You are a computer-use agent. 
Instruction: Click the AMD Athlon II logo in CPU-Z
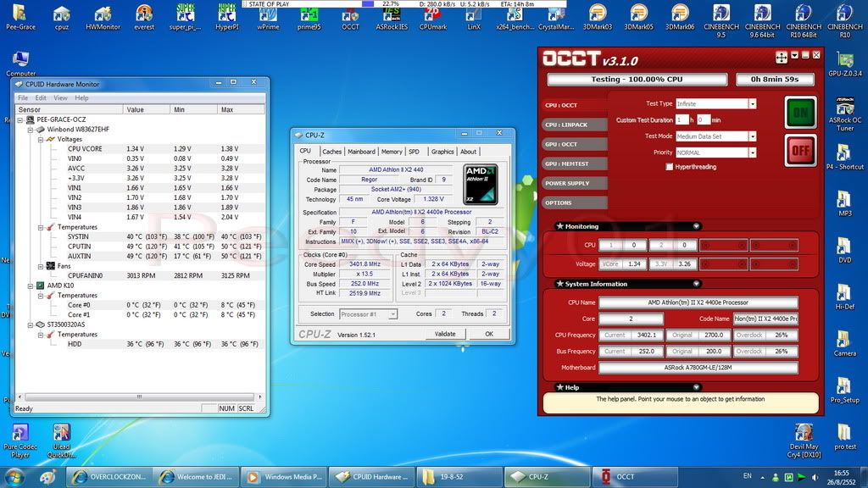[x=480, y=184]
